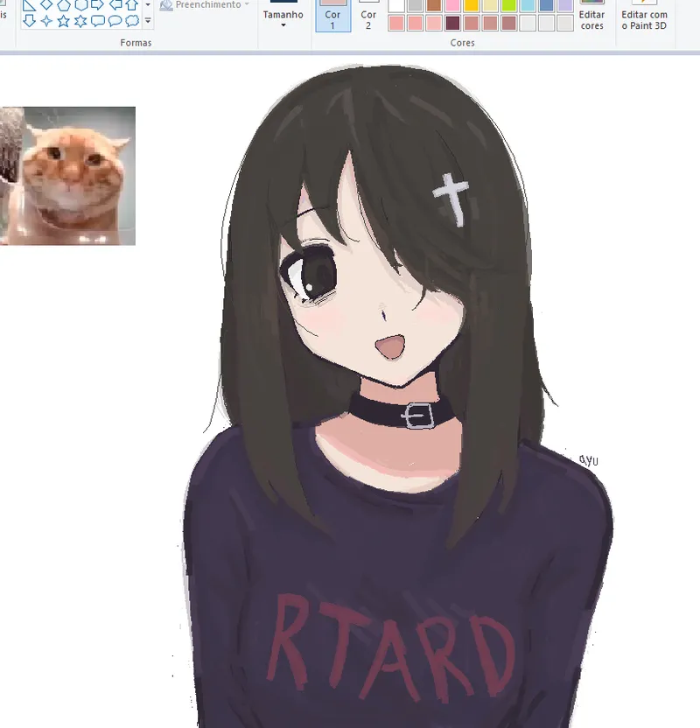Select the four-point star shape
This screenshot has height=728, width=700.
pyautogui.click(x=46, y=20)
